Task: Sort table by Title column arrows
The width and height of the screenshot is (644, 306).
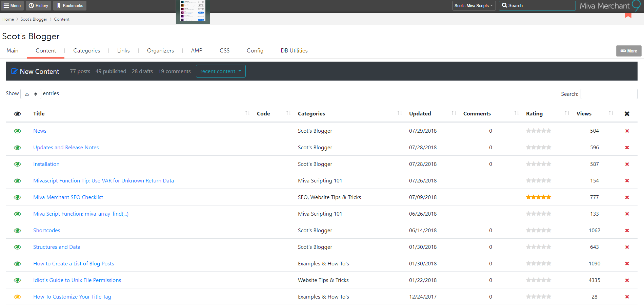Action: (x=247, y=113)
